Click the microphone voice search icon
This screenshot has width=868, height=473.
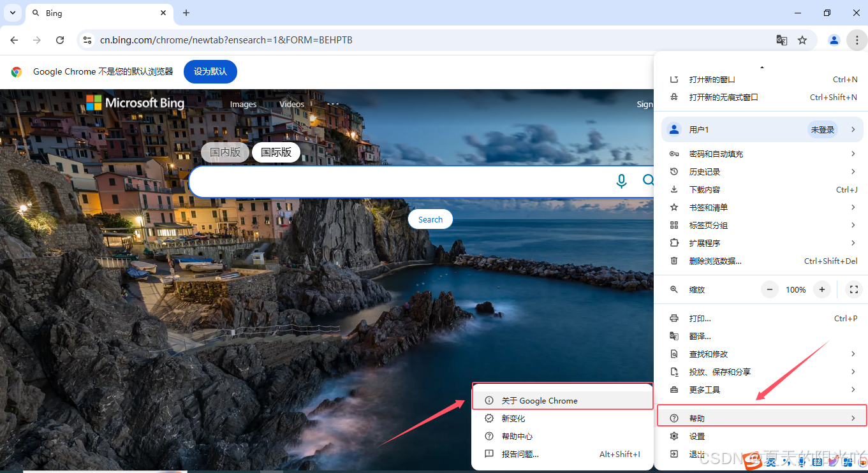[x=621, y=181]
